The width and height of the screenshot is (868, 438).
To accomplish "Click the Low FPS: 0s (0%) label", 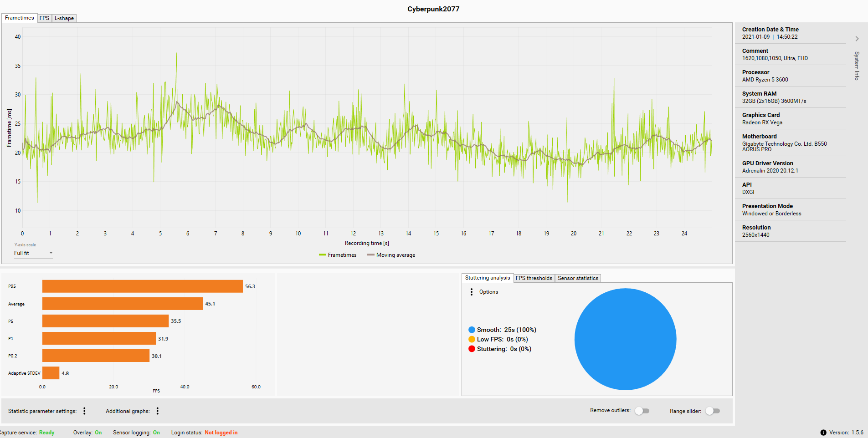I will (503, 339).
